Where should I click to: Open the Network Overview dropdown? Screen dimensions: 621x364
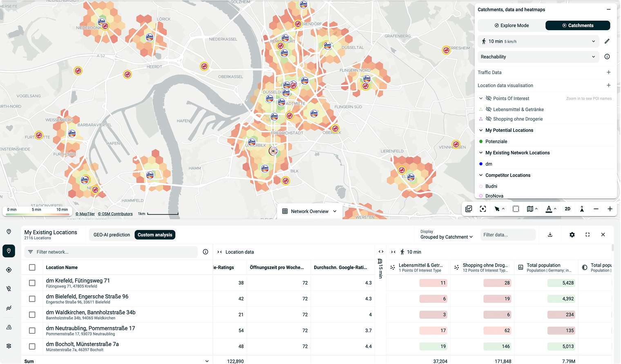coord(310,211)
